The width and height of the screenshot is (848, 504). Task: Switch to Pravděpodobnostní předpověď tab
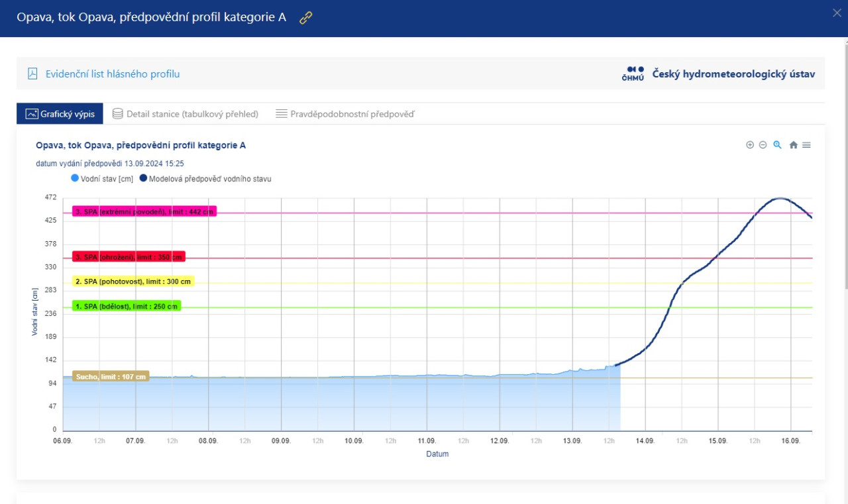tap(345, 114)
